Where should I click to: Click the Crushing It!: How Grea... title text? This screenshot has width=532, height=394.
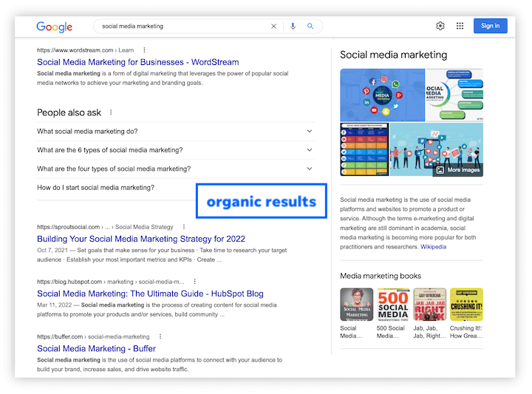pos(466,332)
